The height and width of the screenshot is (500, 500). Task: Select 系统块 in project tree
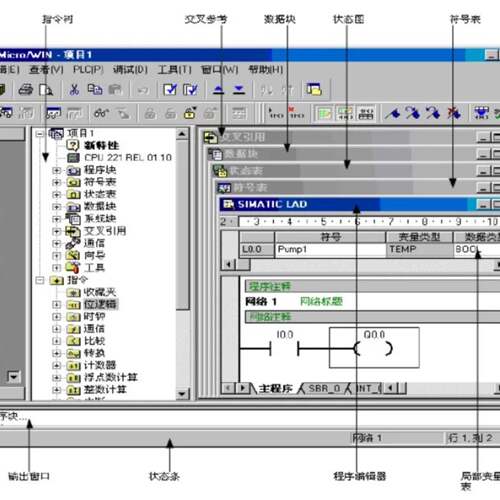click(x=100, y=219)
